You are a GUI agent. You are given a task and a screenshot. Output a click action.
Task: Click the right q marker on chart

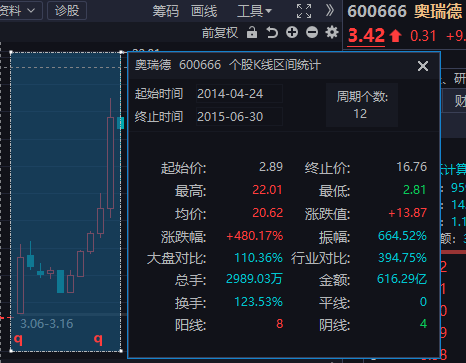98,340
